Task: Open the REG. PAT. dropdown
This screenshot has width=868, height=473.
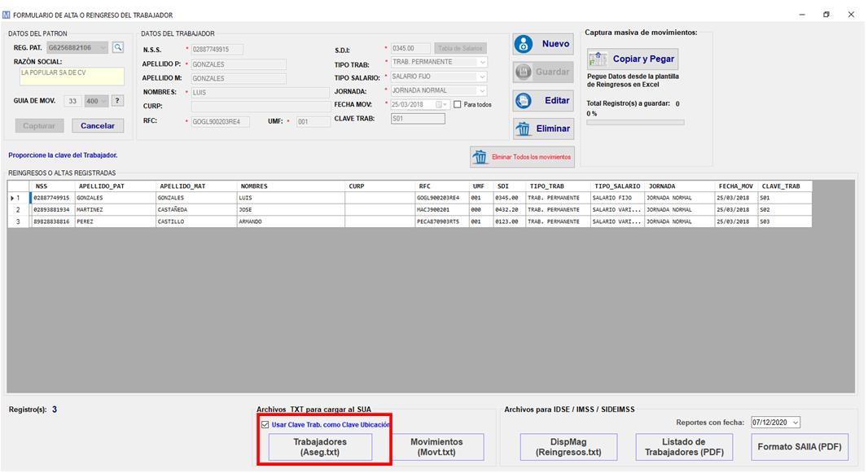Action: click(103, 48)
